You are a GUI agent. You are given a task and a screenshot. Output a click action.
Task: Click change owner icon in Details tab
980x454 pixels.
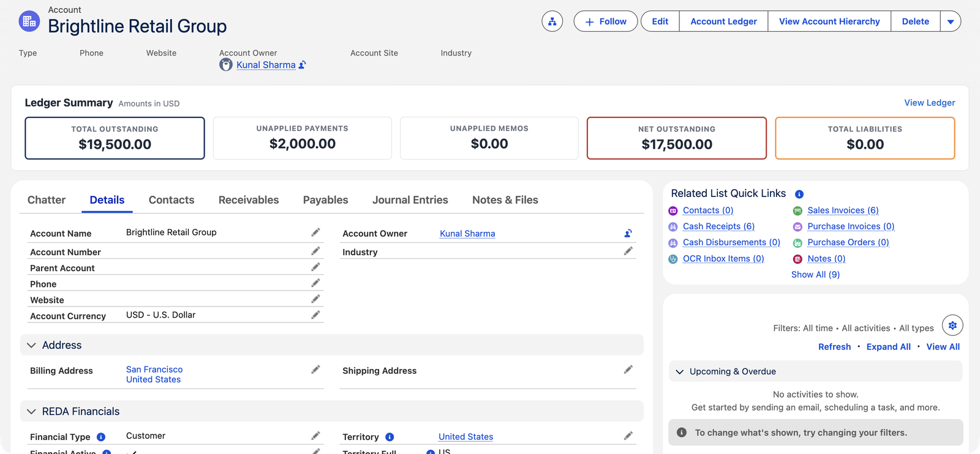pyautogui.click(x=628, y=233)
